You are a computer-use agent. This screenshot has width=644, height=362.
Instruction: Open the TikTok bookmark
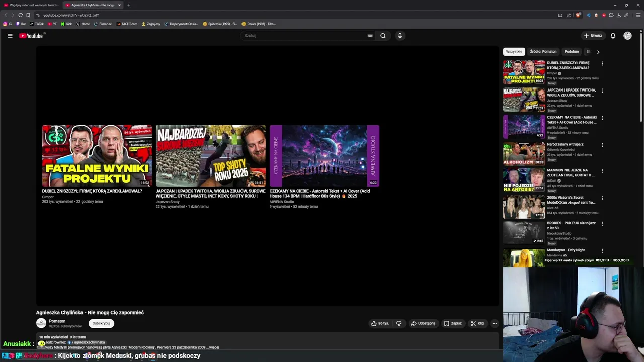[x=37, y=24]
